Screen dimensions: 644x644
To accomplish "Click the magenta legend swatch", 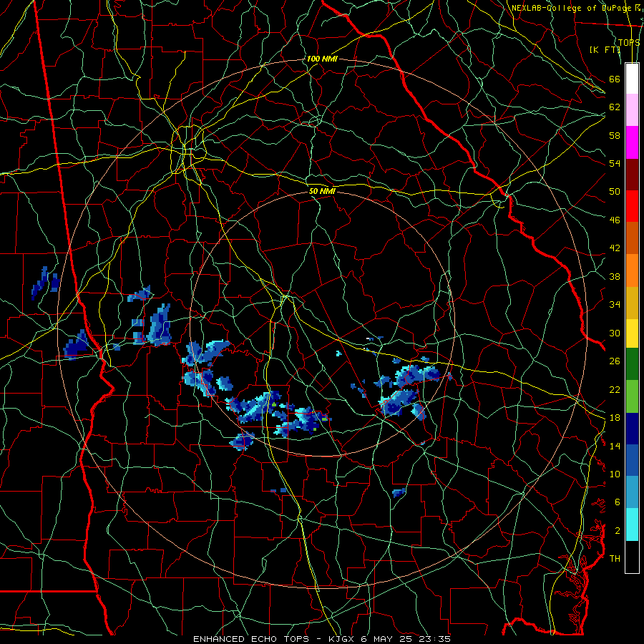I will (632, 142).
